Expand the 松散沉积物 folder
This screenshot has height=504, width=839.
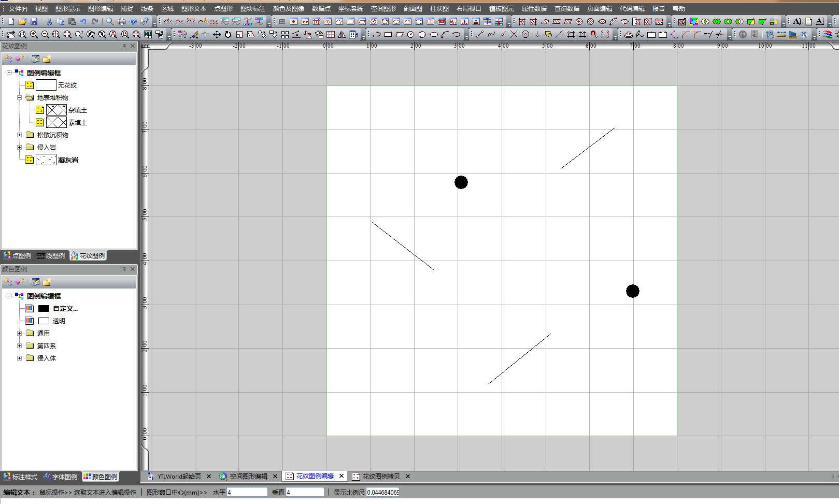coord(20,135)
